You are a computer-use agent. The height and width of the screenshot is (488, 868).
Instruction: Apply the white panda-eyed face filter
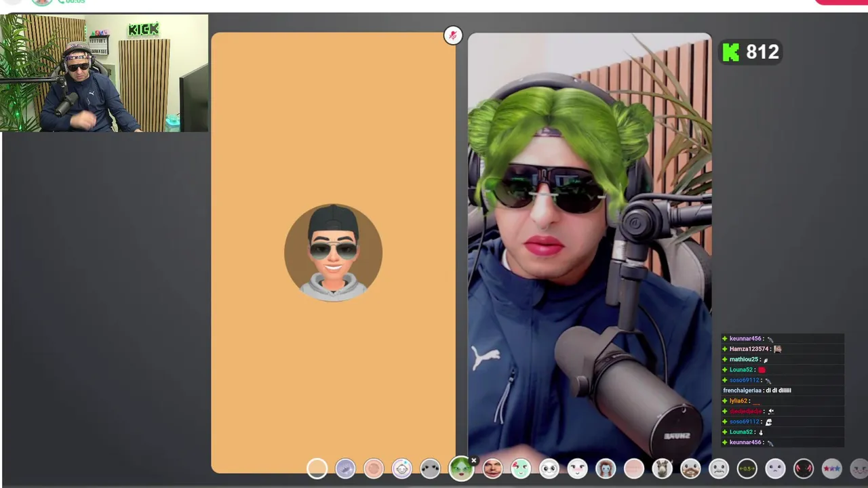[549, 468]
